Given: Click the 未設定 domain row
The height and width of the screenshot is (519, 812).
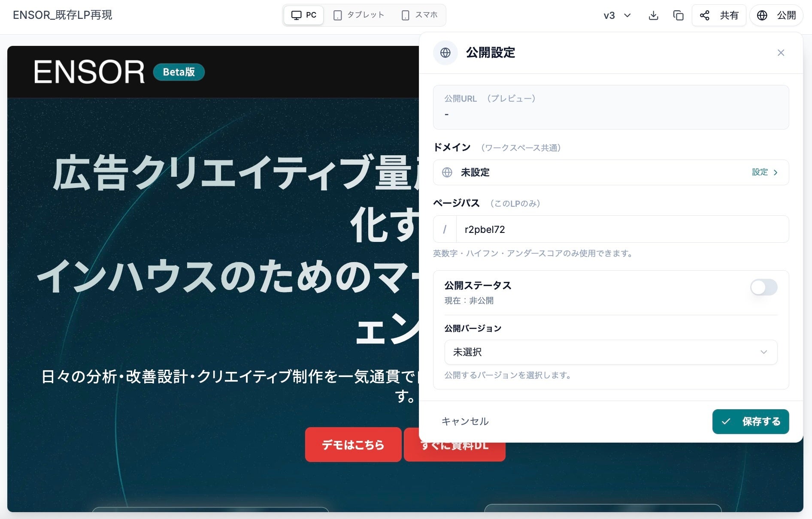Looking at the screenshot, I should coord(611,172).
